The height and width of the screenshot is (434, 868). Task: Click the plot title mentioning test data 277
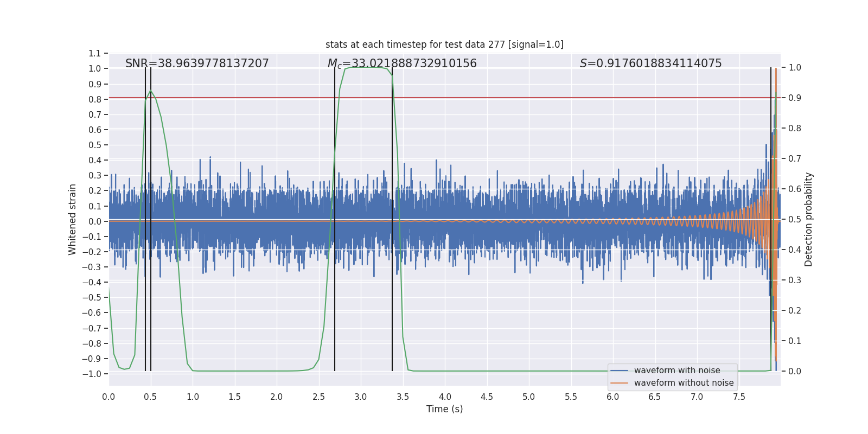(x=444, y=44)
